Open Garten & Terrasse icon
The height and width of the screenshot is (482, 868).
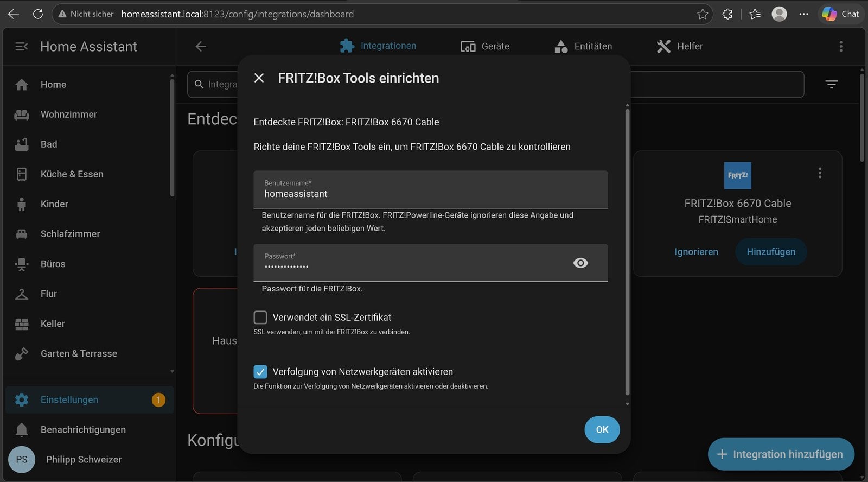(x=22, y=354)
